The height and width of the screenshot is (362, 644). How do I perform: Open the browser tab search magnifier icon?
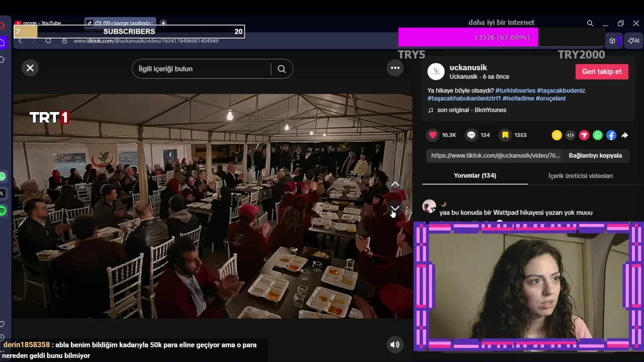(x=590, y=23)
